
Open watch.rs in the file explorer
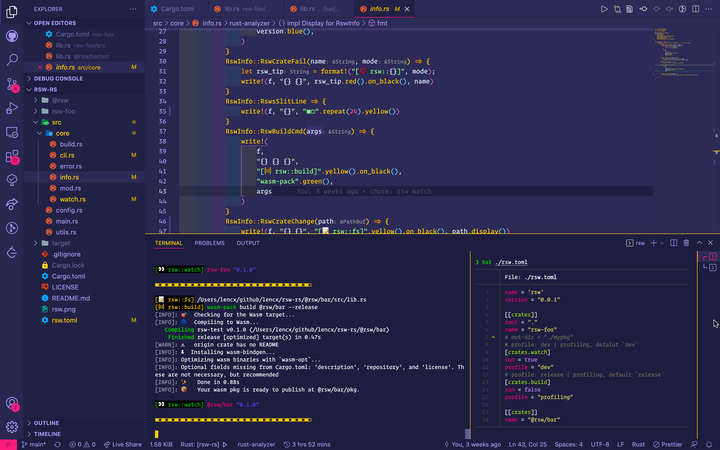(70, 199)
